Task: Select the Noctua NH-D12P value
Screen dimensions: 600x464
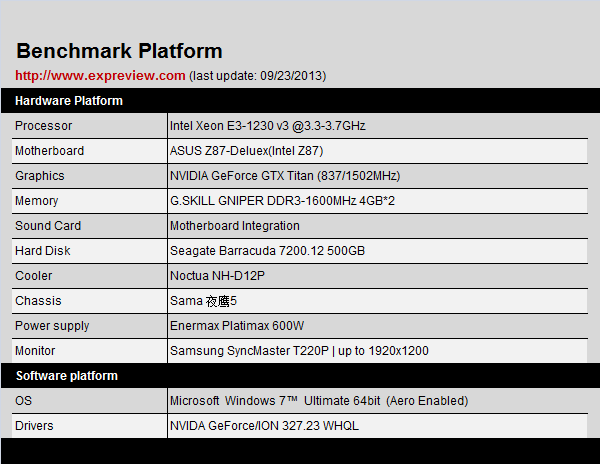Action: 217,276
